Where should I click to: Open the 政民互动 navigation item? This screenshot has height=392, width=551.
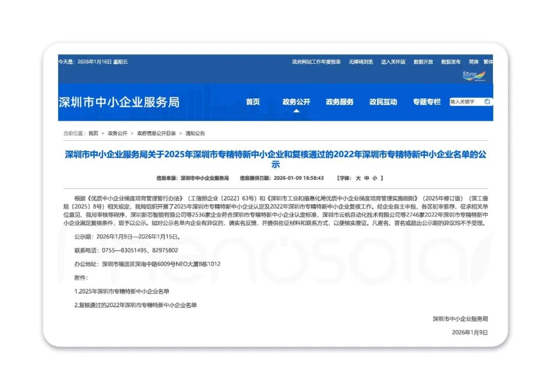[383, 102]
